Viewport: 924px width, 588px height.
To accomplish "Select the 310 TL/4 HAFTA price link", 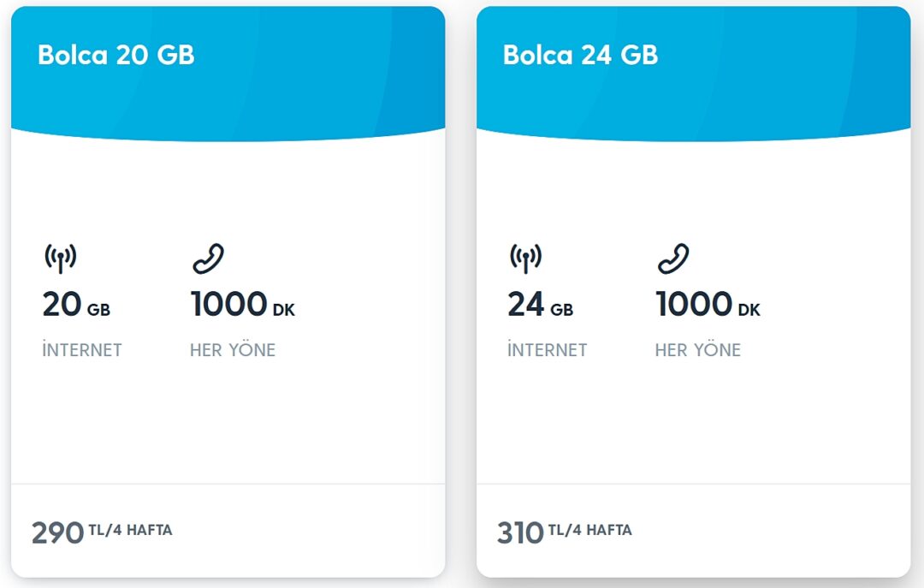I will click(563, 530).
